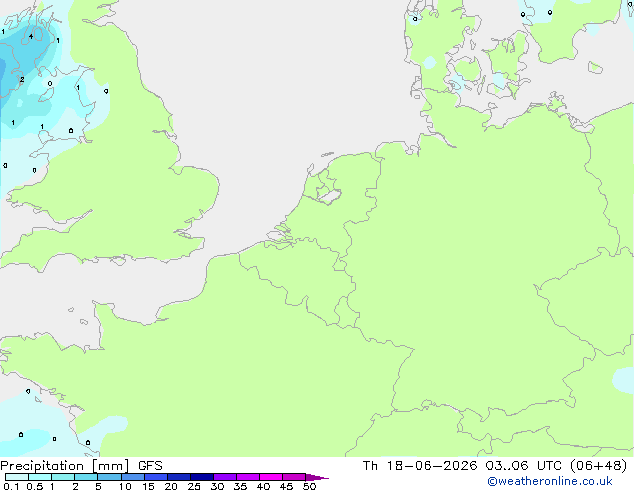Choose the 25–30 mm navy legend swatch
Screen dimensions: 634x490
click(202, 477)
